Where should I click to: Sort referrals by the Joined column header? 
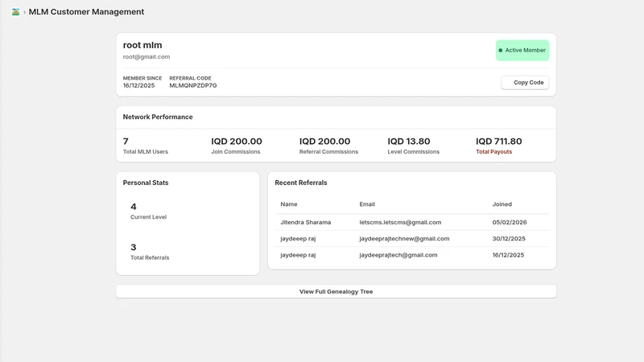coord(502,204)
